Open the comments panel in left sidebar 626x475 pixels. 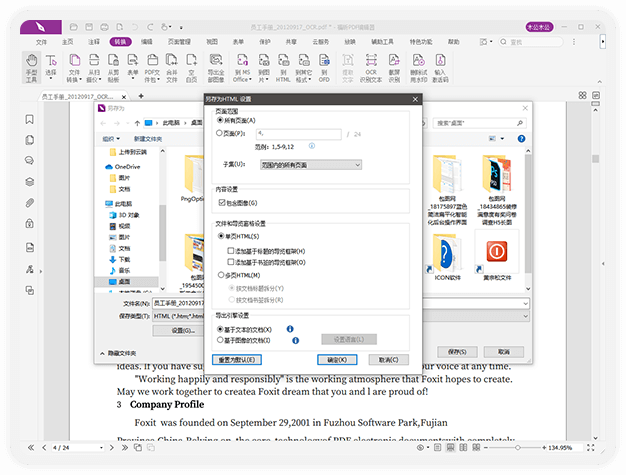(x=30, y=160)
